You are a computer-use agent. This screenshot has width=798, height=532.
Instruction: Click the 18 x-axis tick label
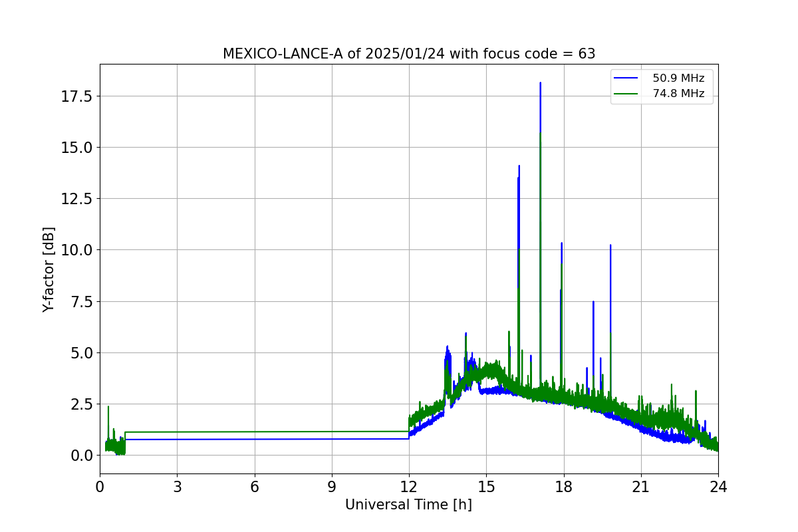pyautogui.click(x=564, y=486)
